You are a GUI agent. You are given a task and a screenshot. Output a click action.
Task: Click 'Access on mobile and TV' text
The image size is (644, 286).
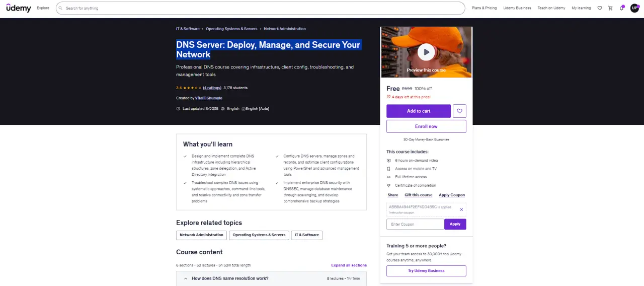pyautogui.click(x=416, y=169)
